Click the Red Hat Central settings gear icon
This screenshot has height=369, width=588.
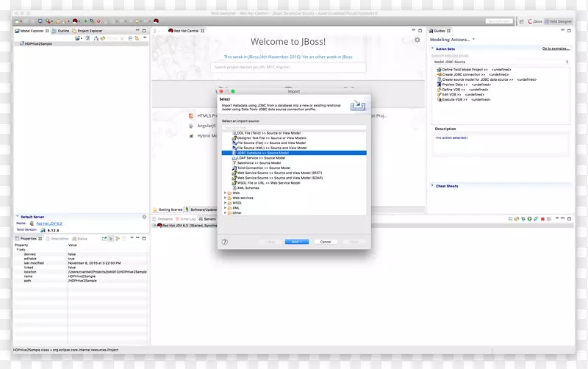(417, 40)
